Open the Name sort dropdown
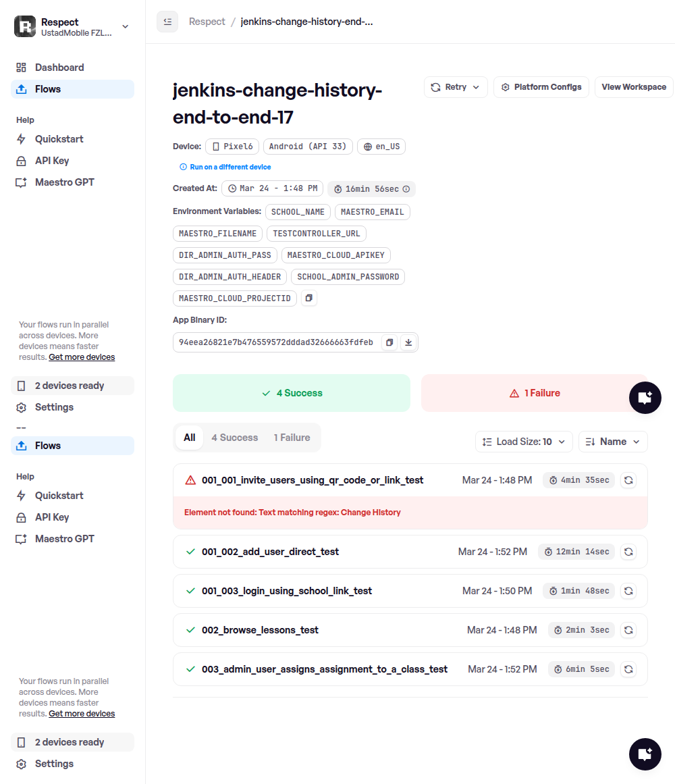The height and width of the screenshot is (784, 675). point(613,442)
